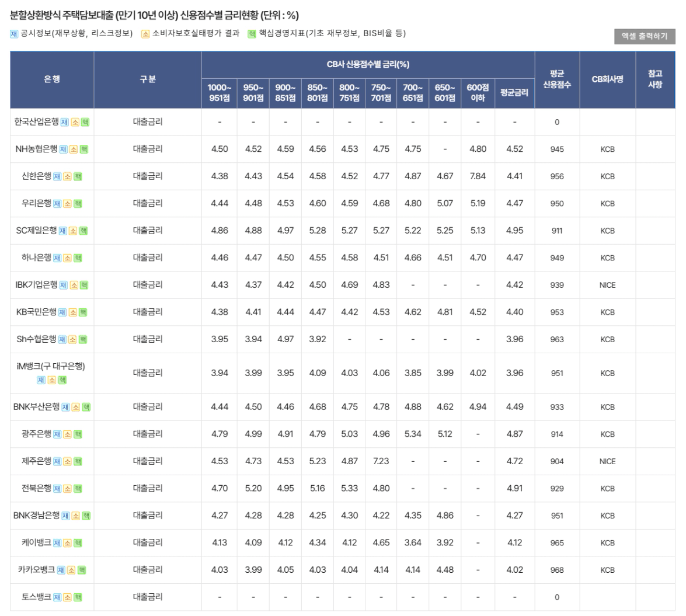This screenshot has height=616, width=686.
Task: Click 제주은행 blue 재 icon
Action: 57,462
